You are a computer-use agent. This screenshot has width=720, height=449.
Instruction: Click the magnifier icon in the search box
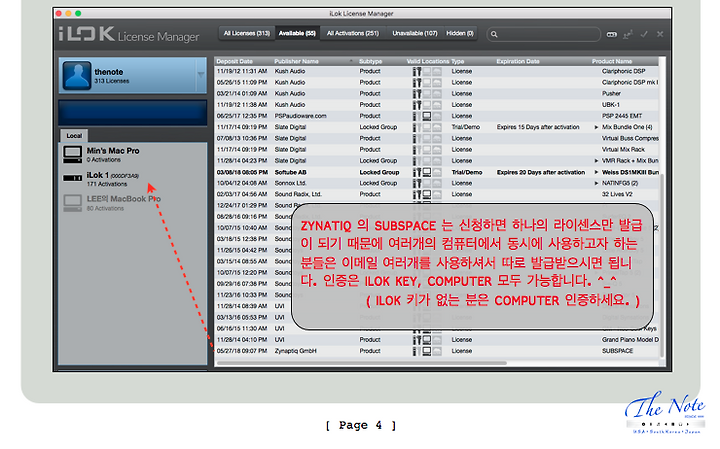pyautogui.click(x=494, y=34)
